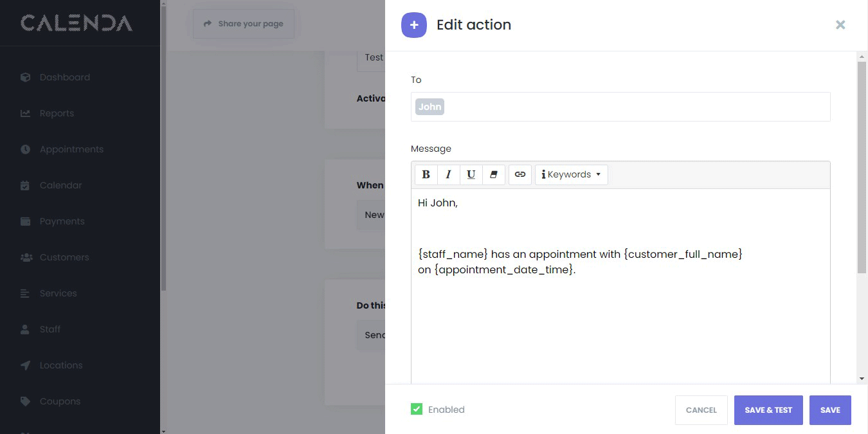Toggle underline text formatting
The height and width of the screenshot is (434, 868).
click(x=471, y=175)
